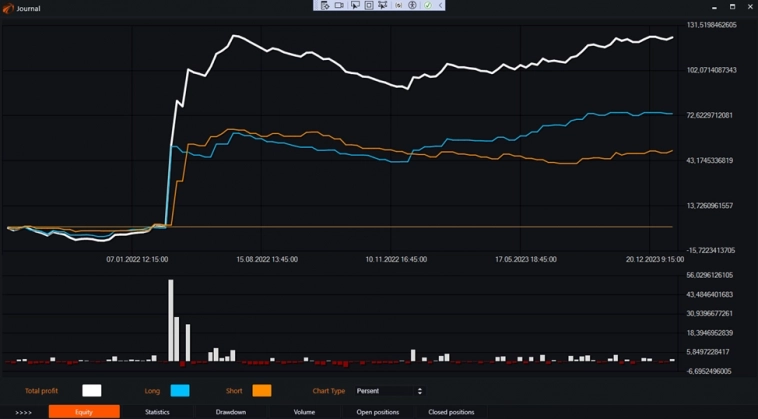Viewport: 758px width, 419px height.
Task: Show the Closed positions tab
Action: (x=451, y=412)
